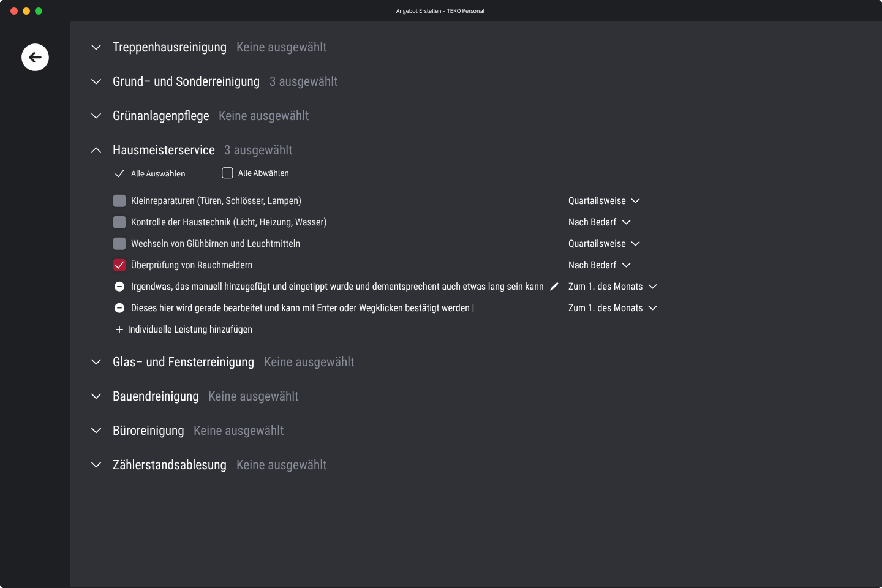Image resolution: width=882 pixels, height=588 pixels.
Task: Expand the Treppenhausreinigung section
Action: click(x=96, y=47)
